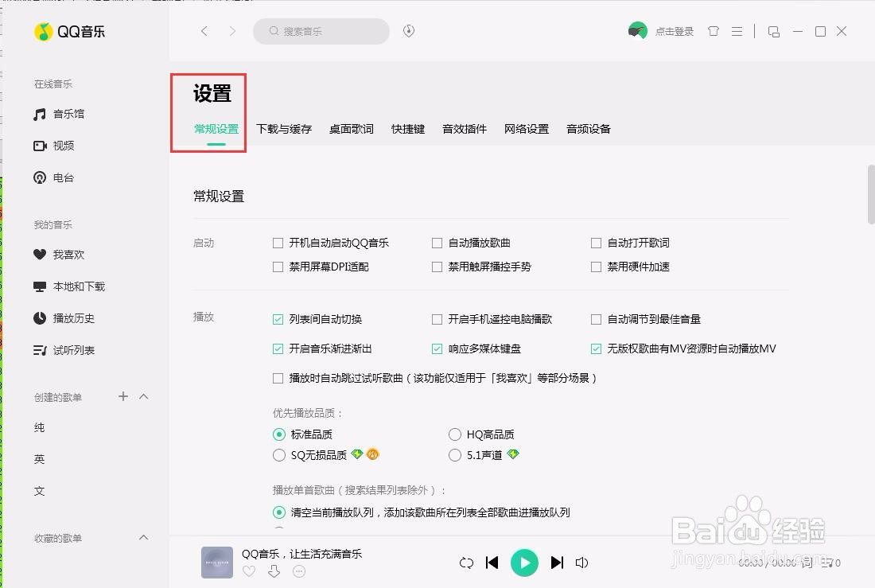Open the mini player mode icon

click(x=774, y=31)
